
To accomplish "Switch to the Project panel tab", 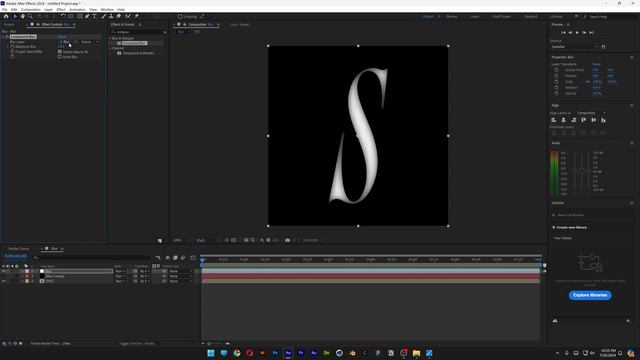I will (x=9, y=24).
